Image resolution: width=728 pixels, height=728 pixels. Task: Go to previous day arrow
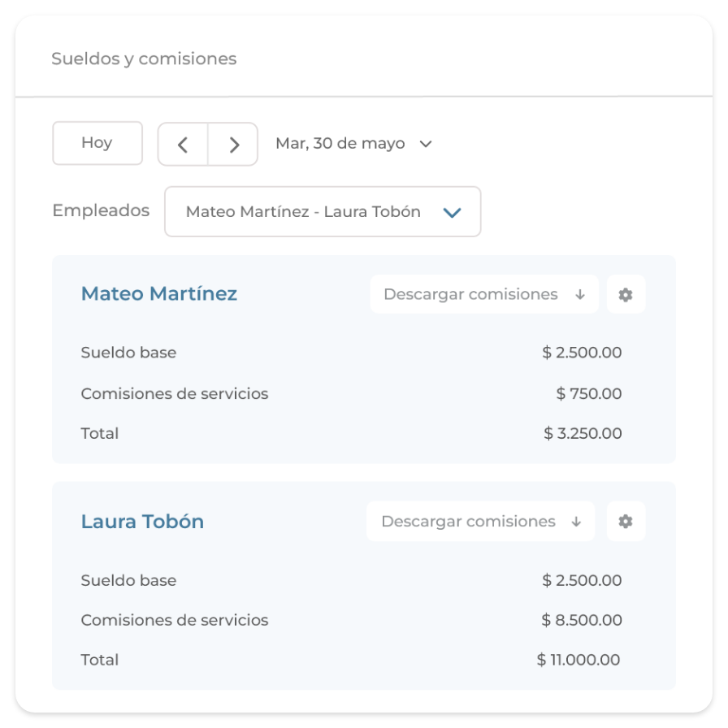click(x=183, y=145)
